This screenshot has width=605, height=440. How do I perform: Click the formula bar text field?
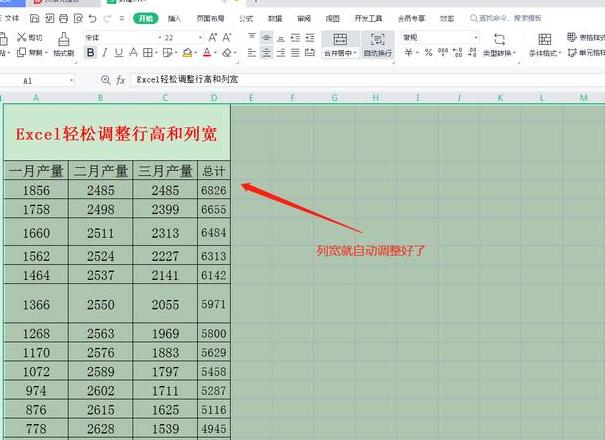[x=367, y=80]
